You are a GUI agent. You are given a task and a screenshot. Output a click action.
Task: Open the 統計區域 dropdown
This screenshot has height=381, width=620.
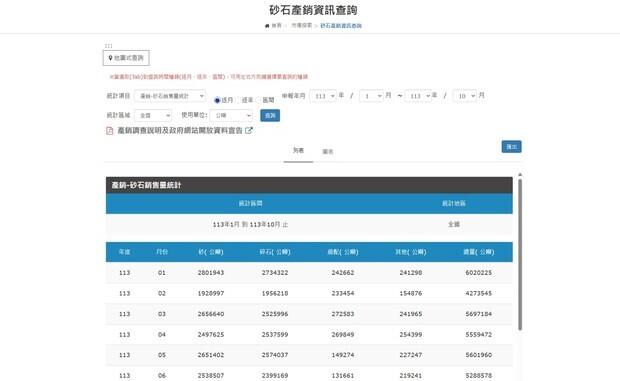click(153, 115)
